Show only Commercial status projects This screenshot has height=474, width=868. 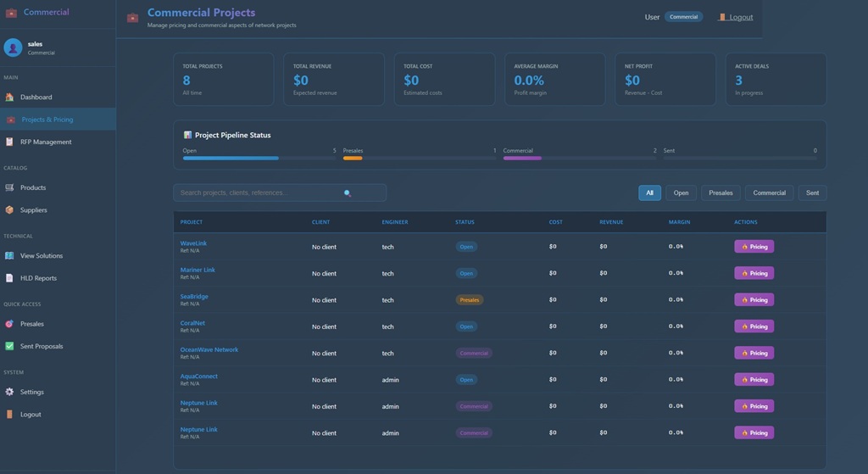coord(769,193)
